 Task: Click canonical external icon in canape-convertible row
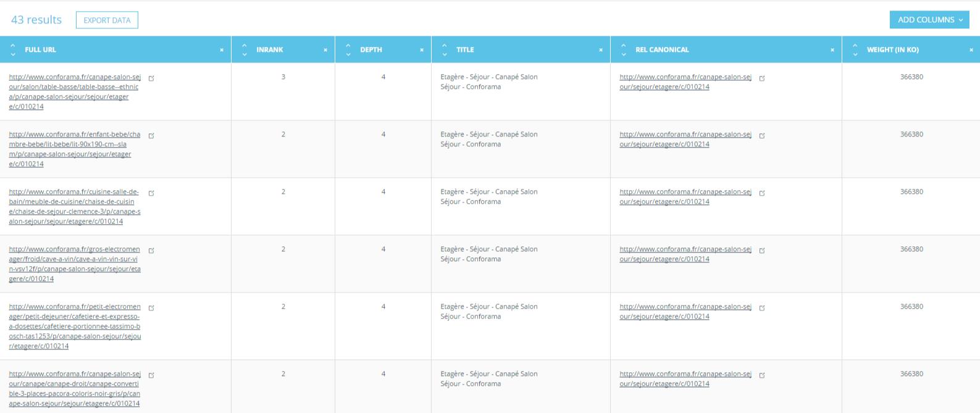tap(762, 375)
